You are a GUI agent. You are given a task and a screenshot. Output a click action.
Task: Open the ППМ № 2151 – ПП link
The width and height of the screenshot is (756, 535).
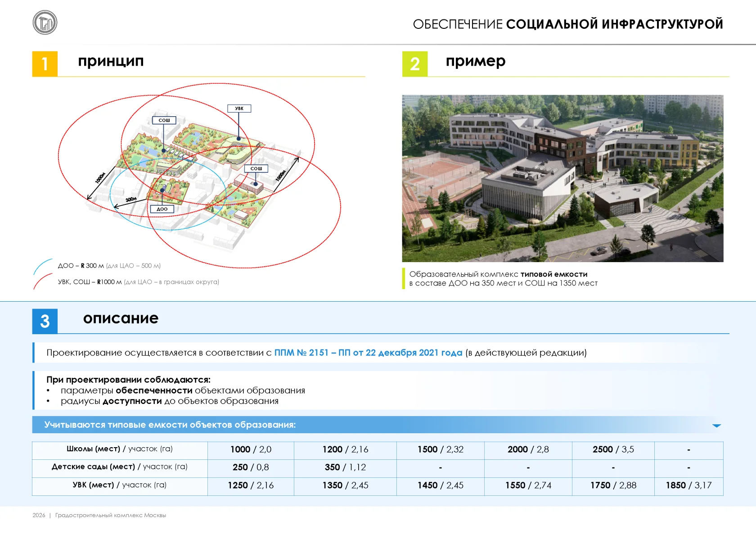[x=368, y=353]
